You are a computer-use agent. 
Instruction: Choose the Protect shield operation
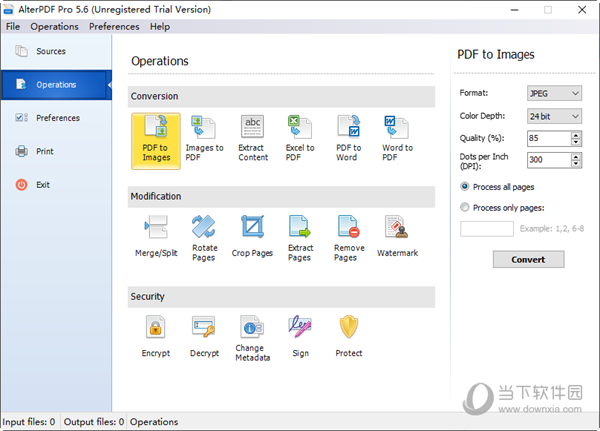(349, 336)
